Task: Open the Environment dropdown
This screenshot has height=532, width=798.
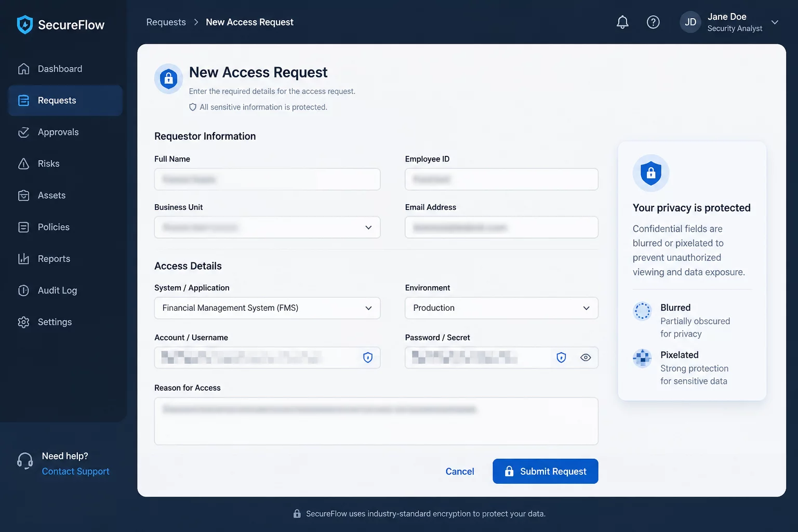Action: (501, 308)
